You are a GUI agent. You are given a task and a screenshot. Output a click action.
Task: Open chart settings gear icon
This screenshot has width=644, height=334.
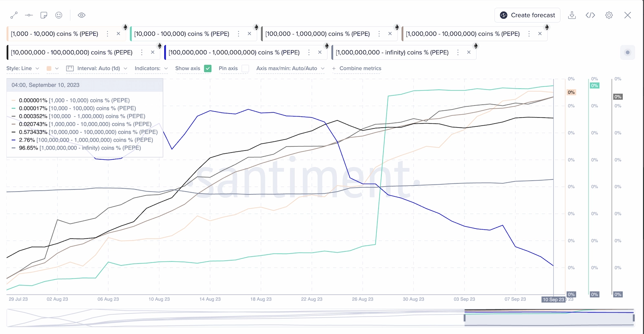coord(609,15)
